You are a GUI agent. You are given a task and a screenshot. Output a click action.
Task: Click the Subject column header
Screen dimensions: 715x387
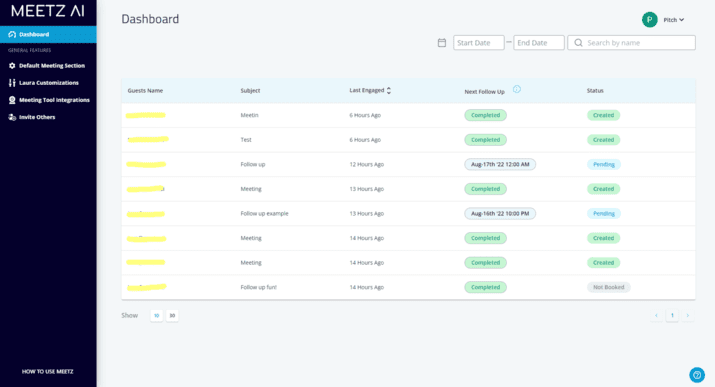pyautogui.click(x=250, y=91)
